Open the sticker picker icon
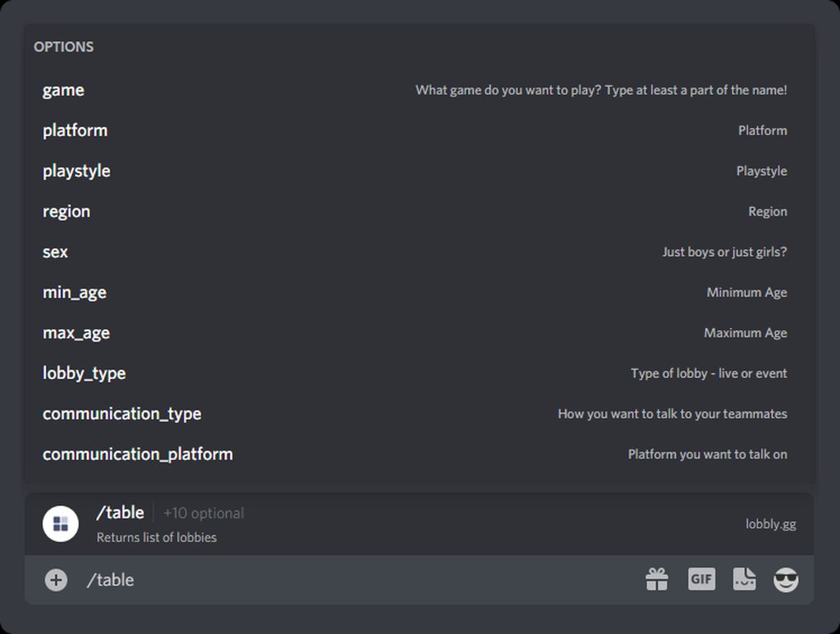The image size is (840, 634). (744, 579)
